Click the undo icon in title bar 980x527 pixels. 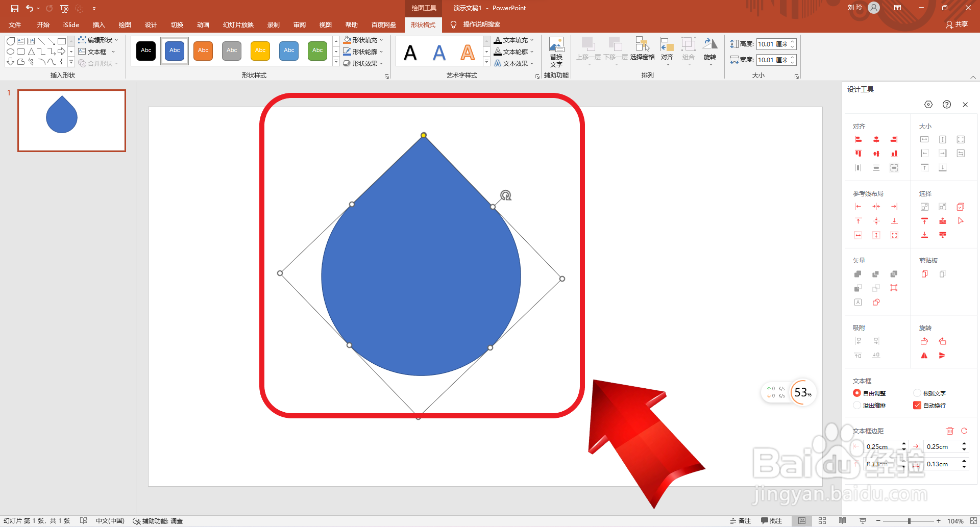pos(30,8)
